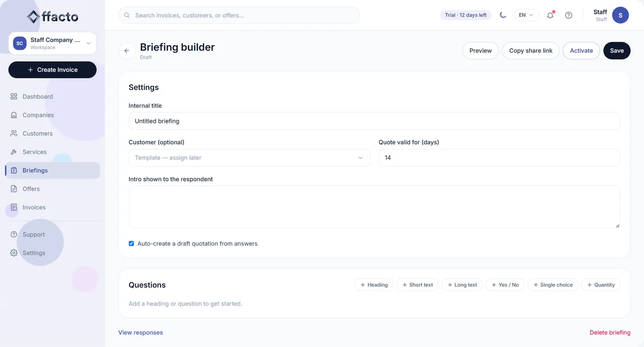Viewport: 644px width, 347px height.
Task: Click the Activate button
Action: (x=581, y=51)
